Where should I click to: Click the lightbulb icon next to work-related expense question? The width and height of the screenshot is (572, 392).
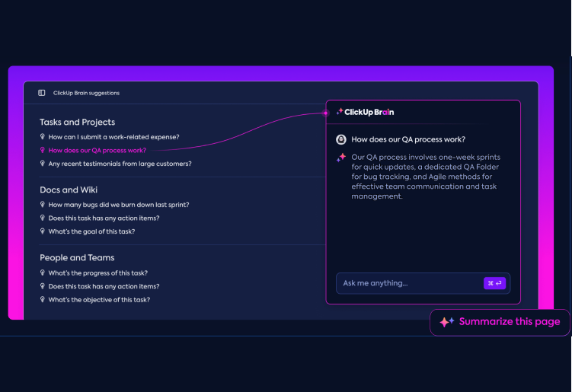point(43,137)
